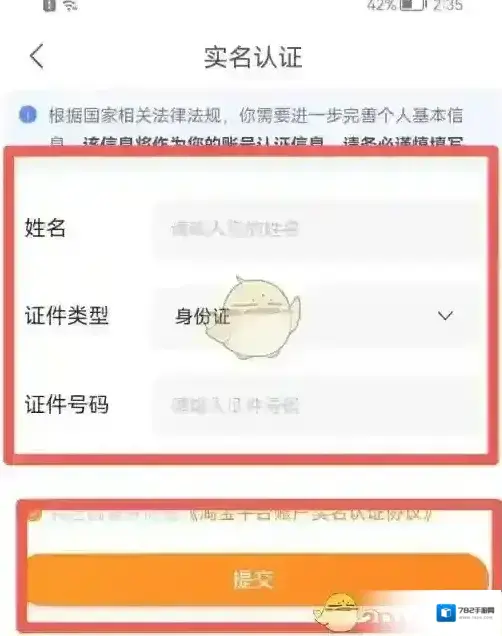Tap the 实名认证 page title

pos(253,57)
